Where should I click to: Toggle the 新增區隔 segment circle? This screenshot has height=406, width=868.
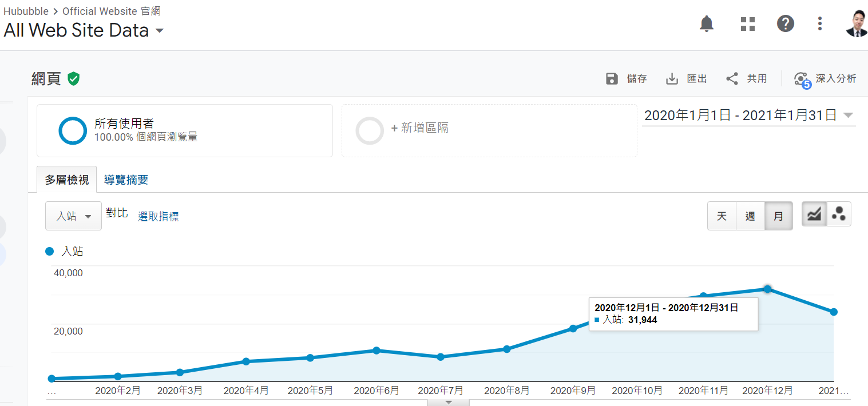[370, 130]
